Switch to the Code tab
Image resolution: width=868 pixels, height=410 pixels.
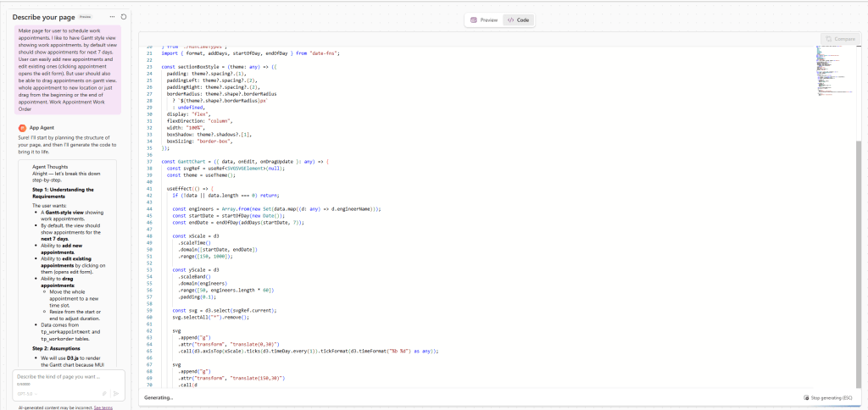point(517,19)
